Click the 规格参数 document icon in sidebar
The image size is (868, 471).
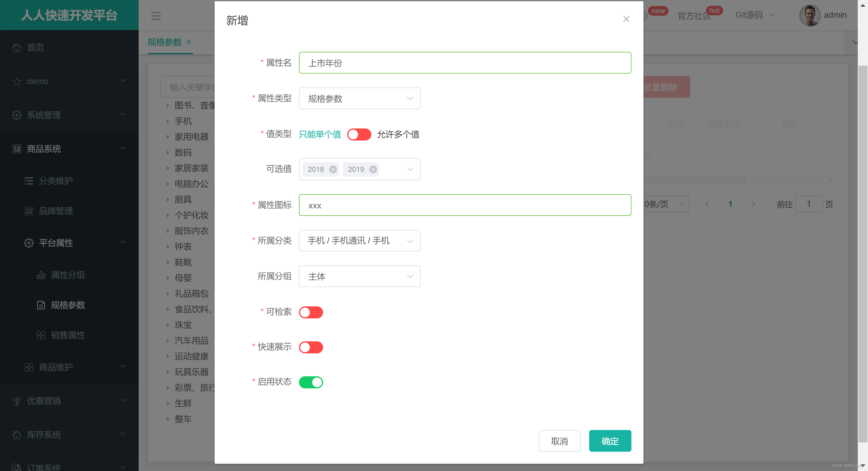[41, 305]
